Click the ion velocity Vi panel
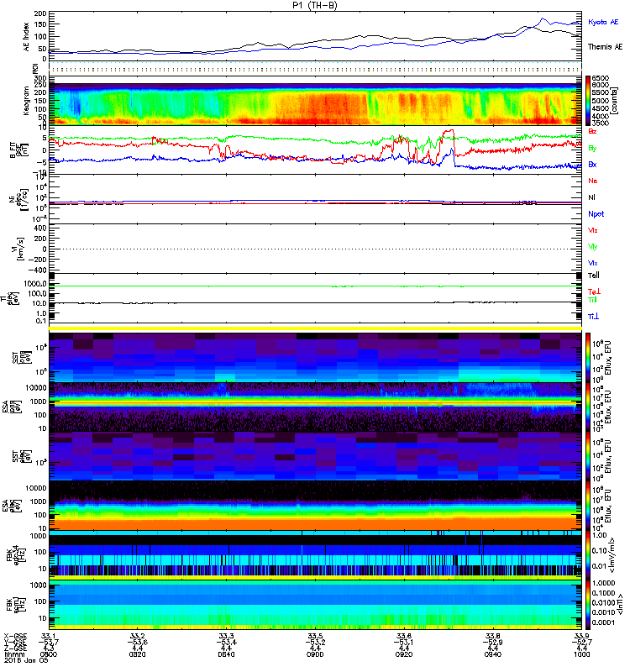 pyautogui.click(x=315, y=249)
